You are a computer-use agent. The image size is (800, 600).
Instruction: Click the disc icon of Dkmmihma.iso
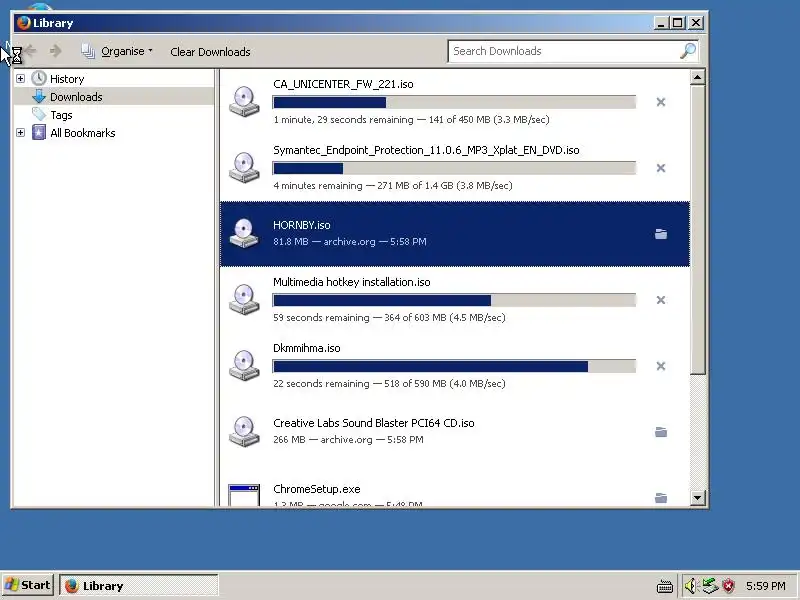[x=244, y=365]
